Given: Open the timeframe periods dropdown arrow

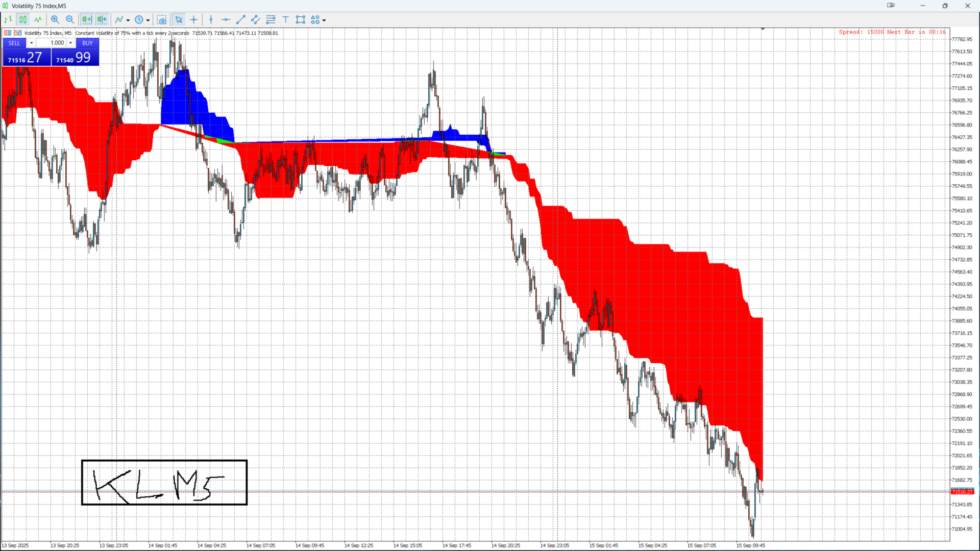Looking at the screenshot, I should [148, 20].
